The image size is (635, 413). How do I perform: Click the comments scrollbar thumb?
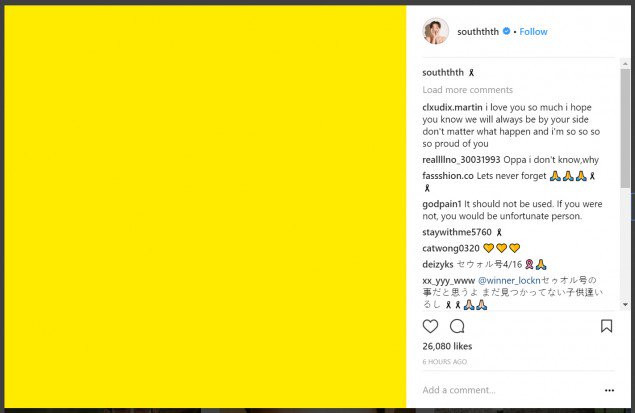[x=625, y=130]
